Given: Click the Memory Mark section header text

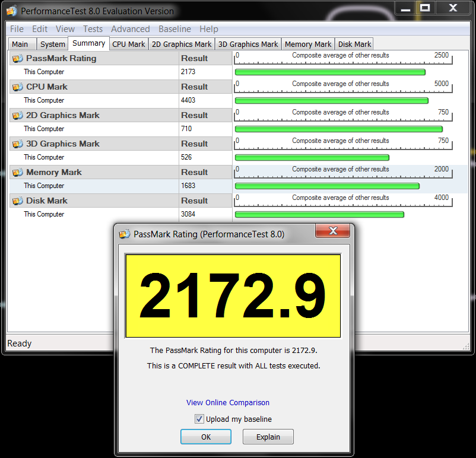Looking at the screenshot, I should pyautogui.click(x=54, y=173).
